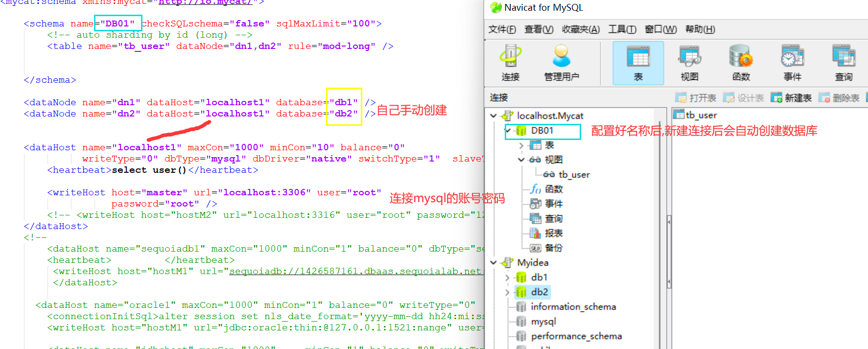Select db1 database label in tree

pyautogui.click(x=539, y=278)
